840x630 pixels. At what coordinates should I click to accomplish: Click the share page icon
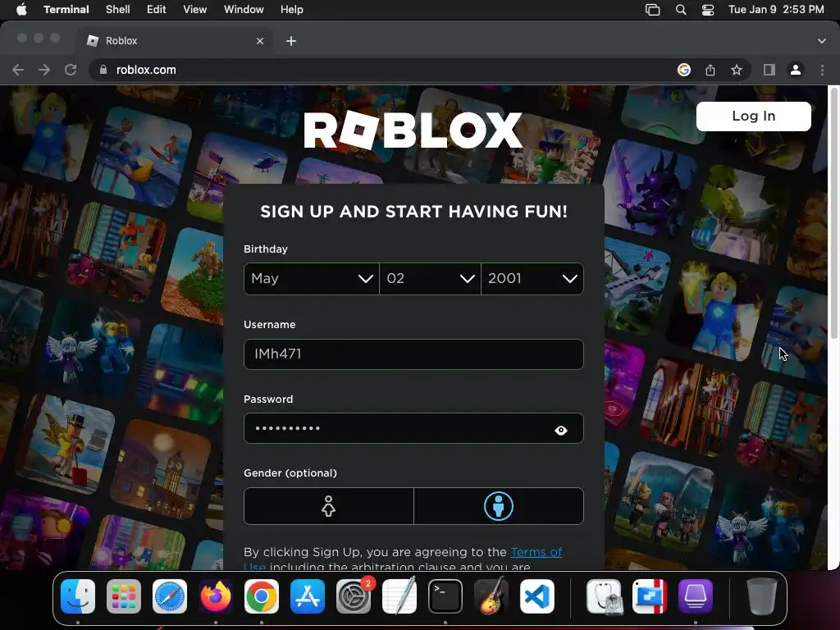(x=710, y=70)
